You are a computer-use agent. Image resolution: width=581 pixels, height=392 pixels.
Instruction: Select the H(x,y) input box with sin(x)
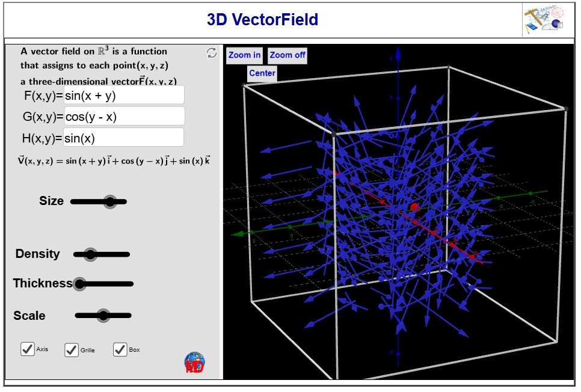click(x=123, y=138)
